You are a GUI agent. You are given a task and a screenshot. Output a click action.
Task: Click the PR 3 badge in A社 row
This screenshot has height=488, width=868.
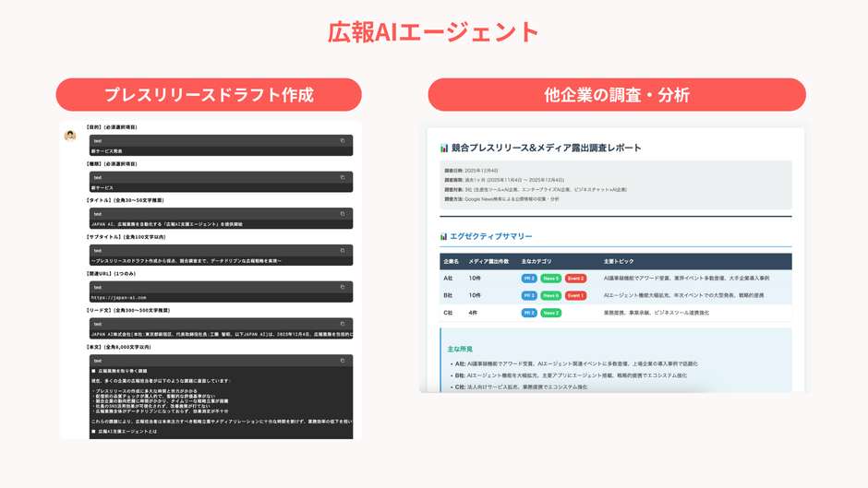pos(529,278)
